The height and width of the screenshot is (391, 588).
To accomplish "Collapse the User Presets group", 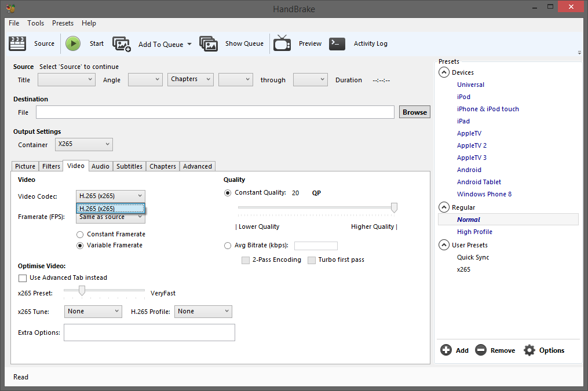I will pos(444,245).
